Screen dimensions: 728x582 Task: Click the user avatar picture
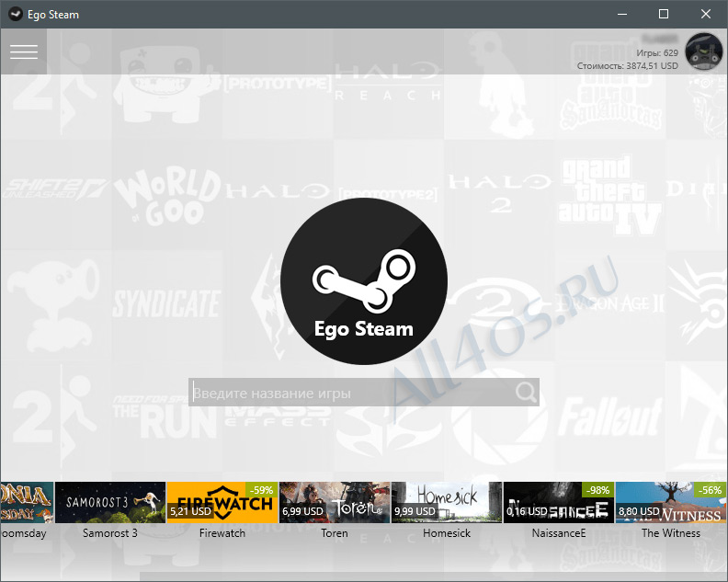pos(704,51)
